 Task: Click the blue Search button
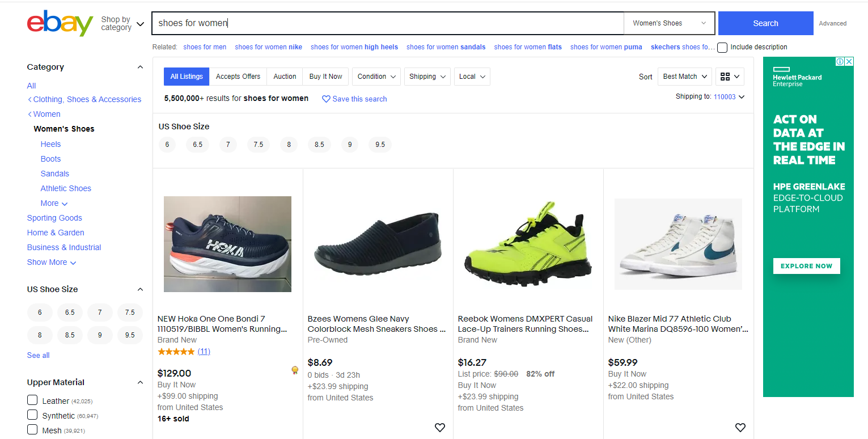[765, 23]
